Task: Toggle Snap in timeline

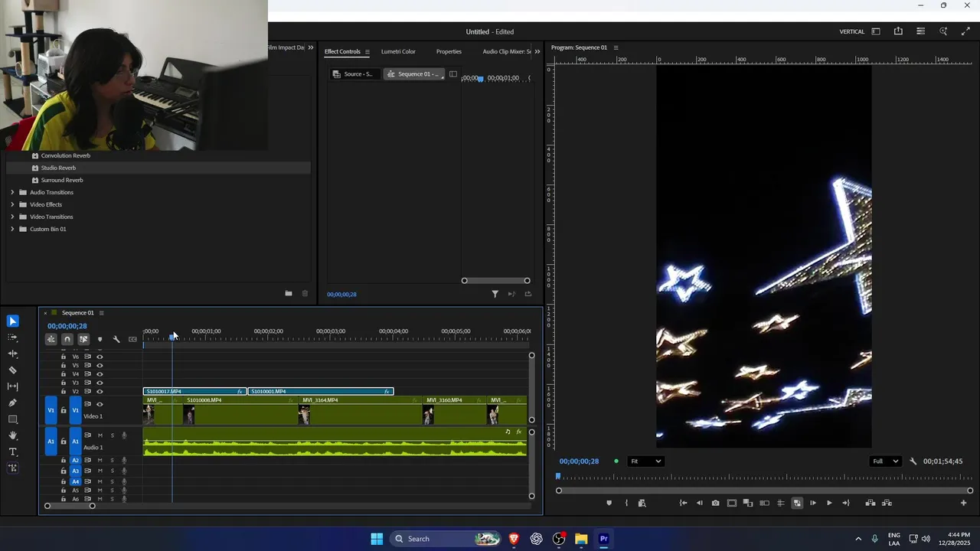Action: pyautogui.click(x=67, y=339)
